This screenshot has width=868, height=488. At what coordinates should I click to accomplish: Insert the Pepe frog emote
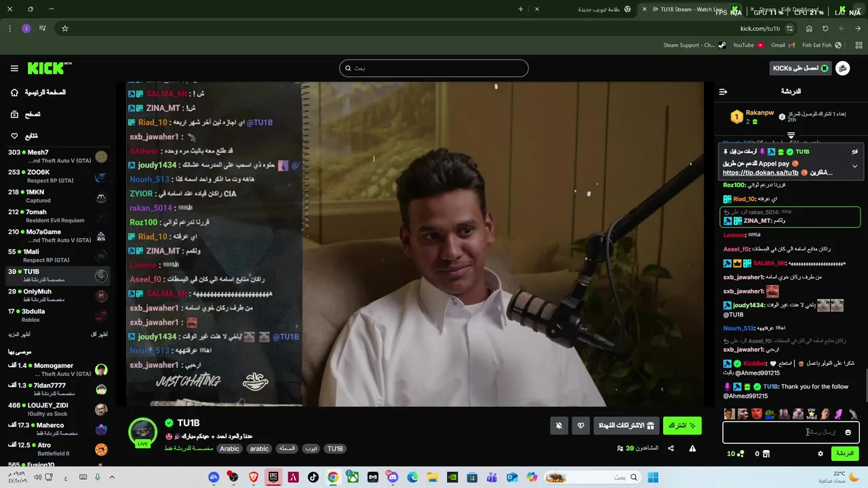pyautogui.click(x=770, y=414)
